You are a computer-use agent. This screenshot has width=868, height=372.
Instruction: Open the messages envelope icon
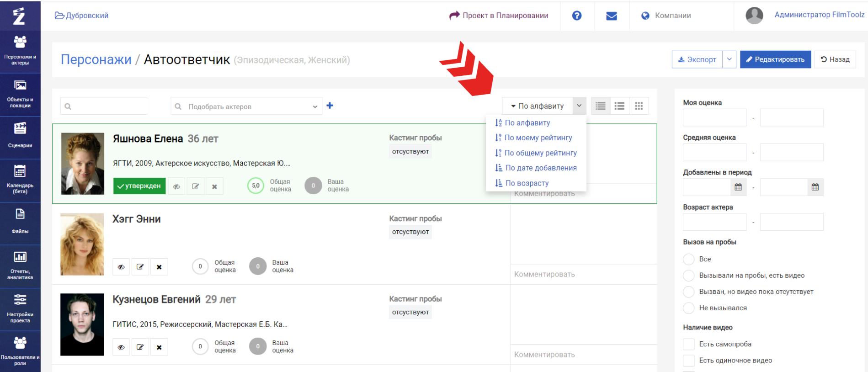click(x=612, y=16)
